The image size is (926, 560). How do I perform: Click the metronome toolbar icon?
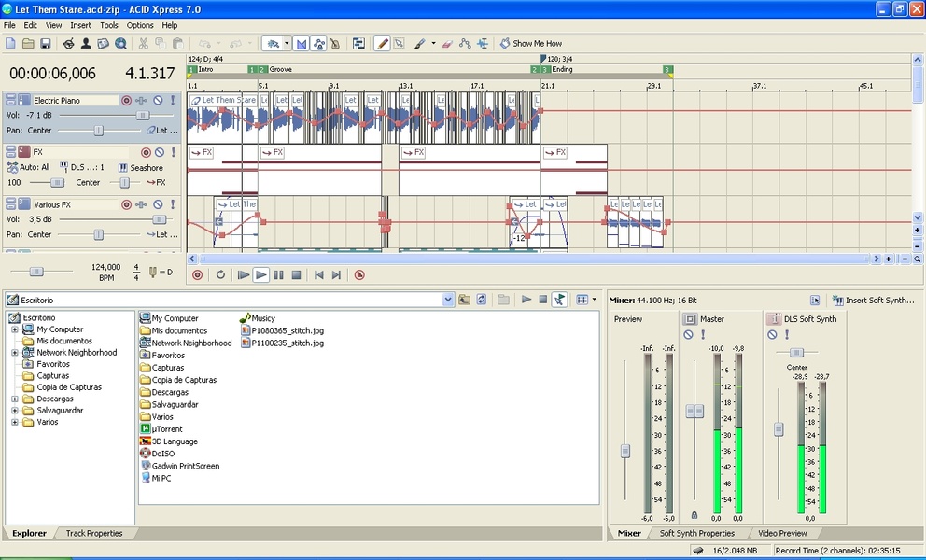pos(335,44)
